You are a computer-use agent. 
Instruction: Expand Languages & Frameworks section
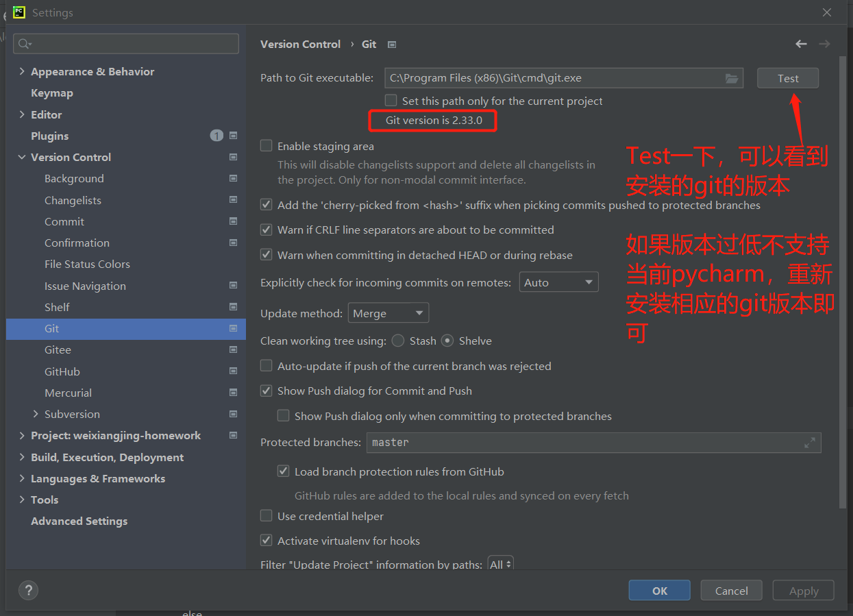pyautogui.click(x=22, y=478)
